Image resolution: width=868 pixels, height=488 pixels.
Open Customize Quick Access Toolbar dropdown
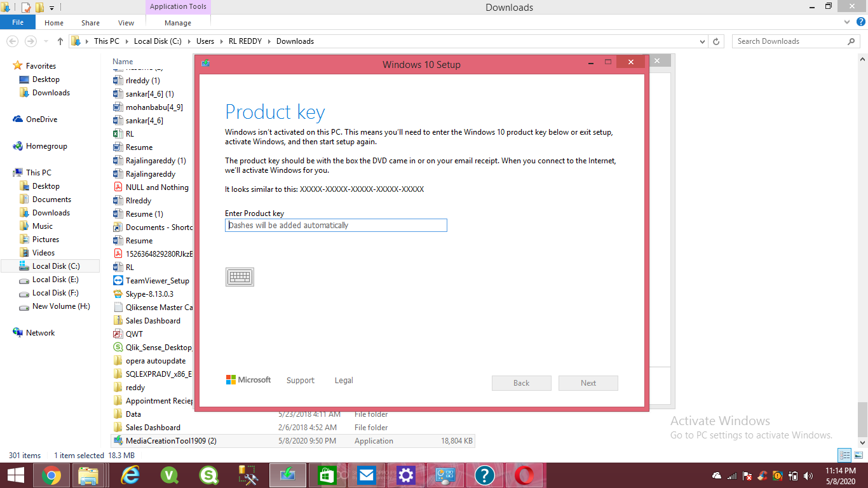coord(51,8)
